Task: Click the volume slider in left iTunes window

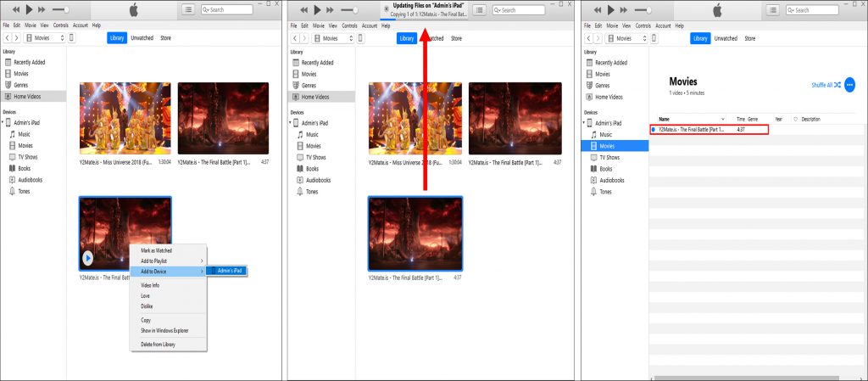Action: point(61,10)
